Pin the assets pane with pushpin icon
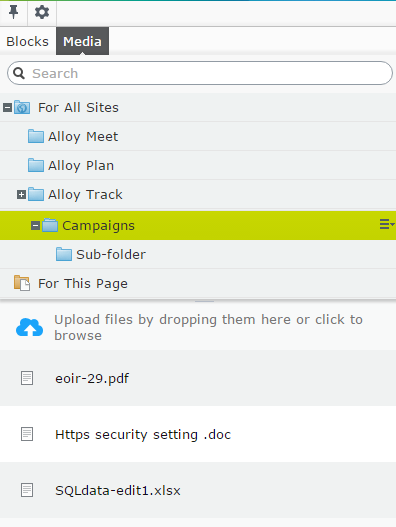The width and height of the screenshot is (396, 527). click(x=13, y=12)
